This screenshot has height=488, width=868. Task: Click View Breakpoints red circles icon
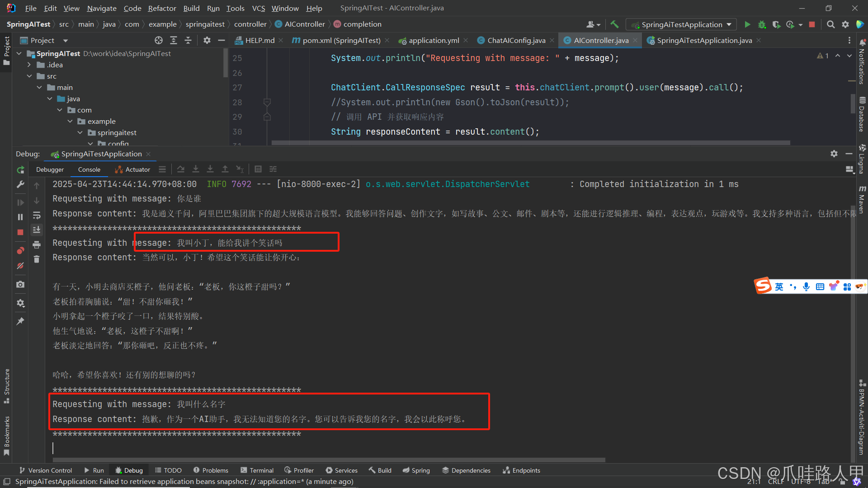tap(20, 250)
